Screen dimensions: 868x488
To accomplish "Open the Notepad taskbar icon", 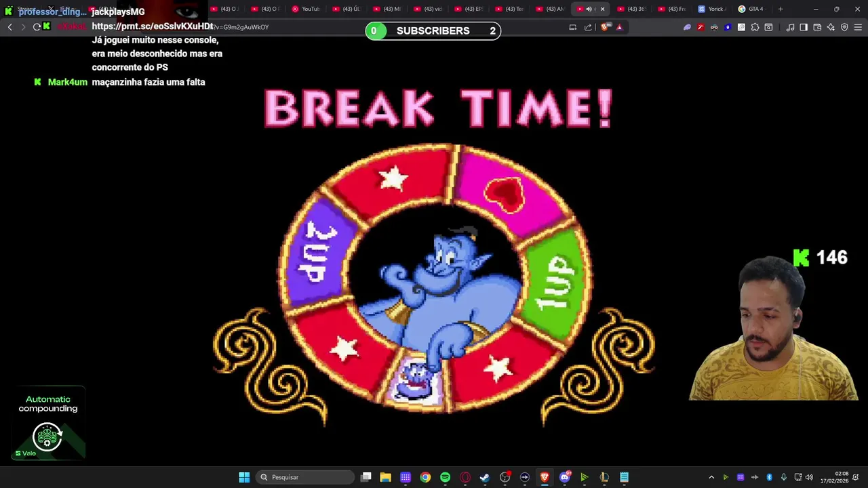I will [624, 477].
